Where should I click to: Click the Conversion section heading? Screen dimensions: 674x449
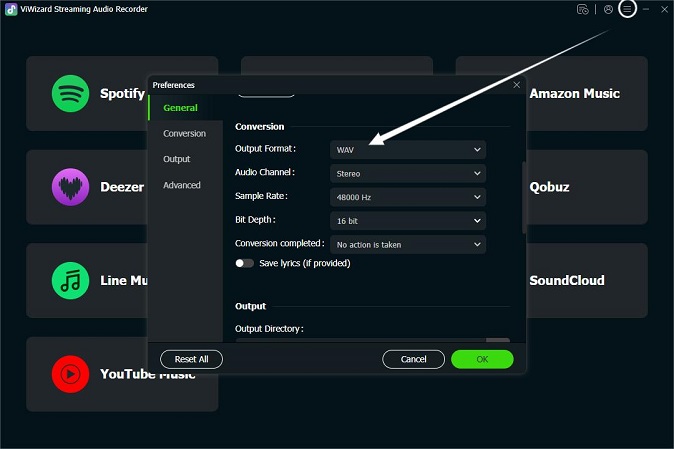[260, 126]
